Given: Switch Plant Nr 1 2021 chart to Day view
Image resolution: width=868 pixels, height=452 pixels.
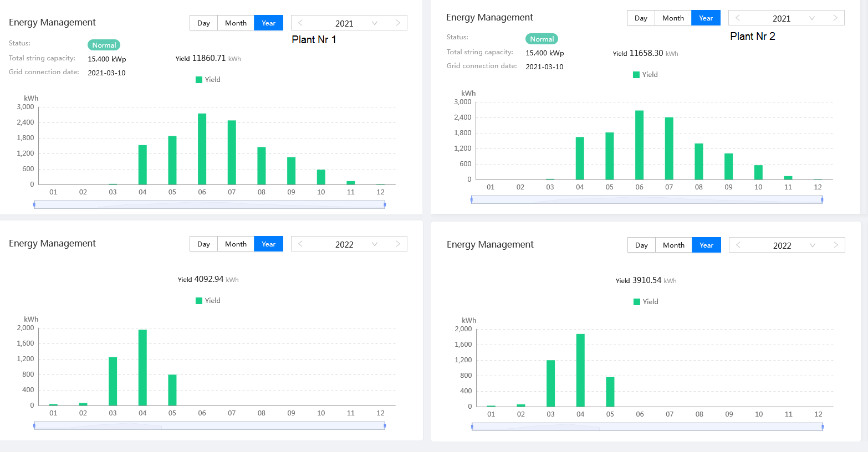Looking at the screenshot, I should point(203,23).
